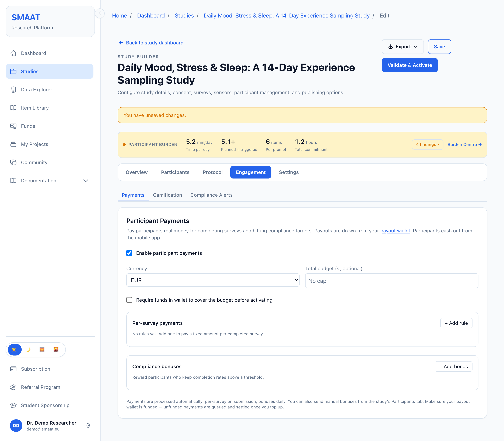Image resolution: width=504 pixels, height=441 pixels.
Task: Expand the Documentation menu chevron
Action: [x=86, y=181]
